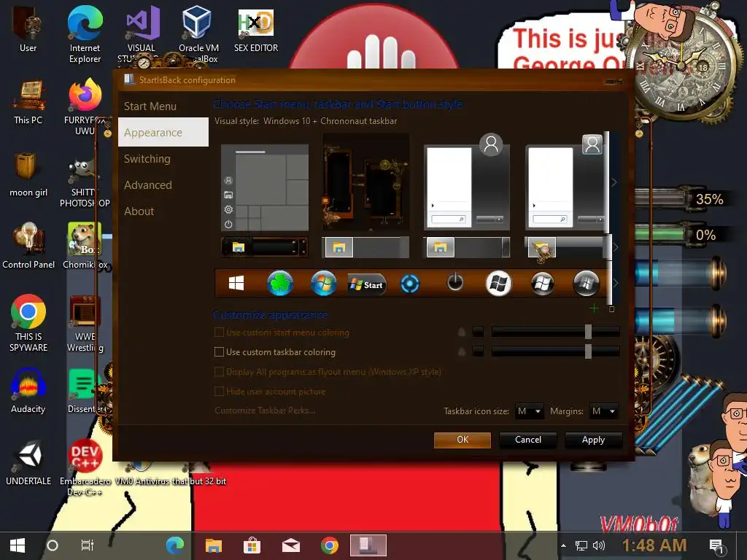747x560 pixels.
Task: Open Task View on the taskbar
Action: (x=88, y=545)
